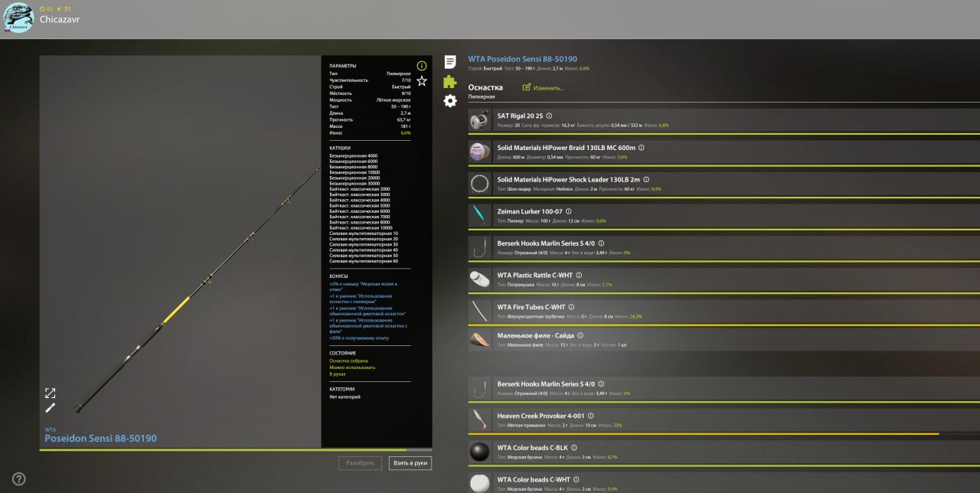This screenshot has width=980, height=493.
Task: Open info for WTA Color beads C-BLK
Action: pos(574,448)
